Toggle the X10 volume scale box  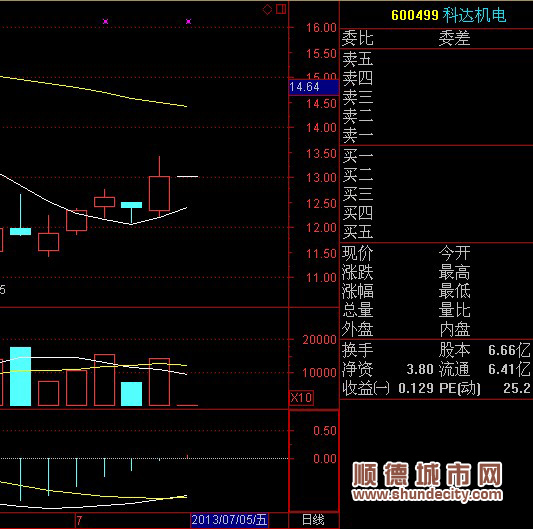tap(301, 397)
